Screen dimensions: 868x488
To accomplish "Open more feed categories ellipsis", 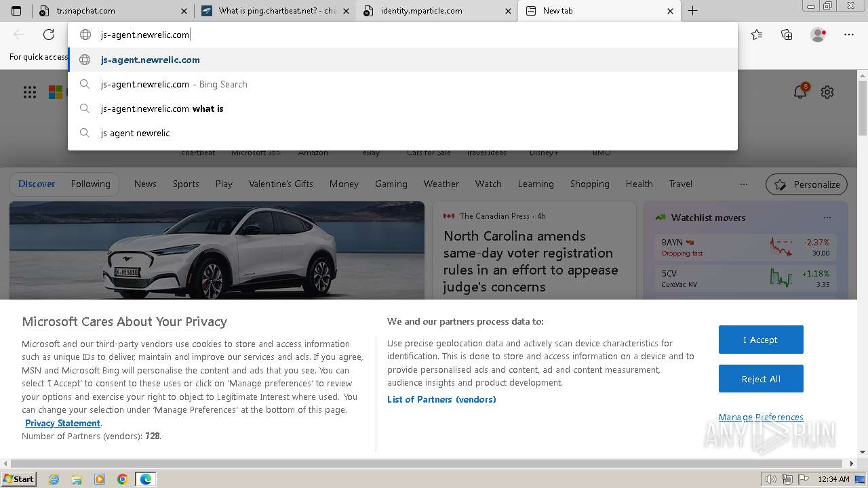I will pos(744,184).
